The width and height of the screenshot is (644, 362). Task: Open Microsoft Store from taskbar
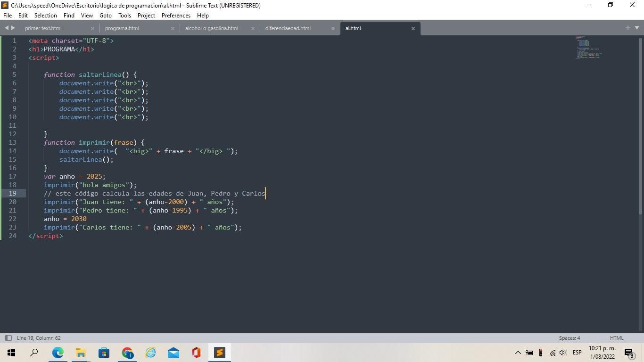click(104, 353)
